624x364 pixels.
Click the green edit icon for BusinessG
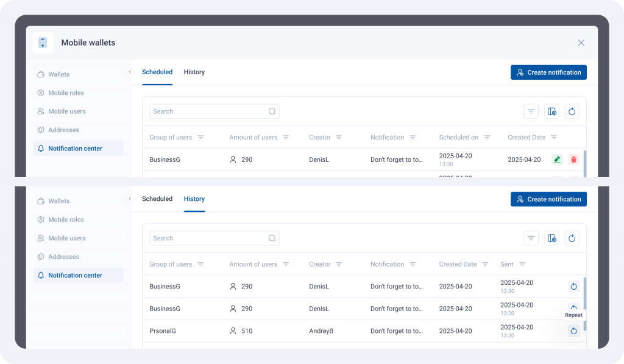click(x=556, y=159)
